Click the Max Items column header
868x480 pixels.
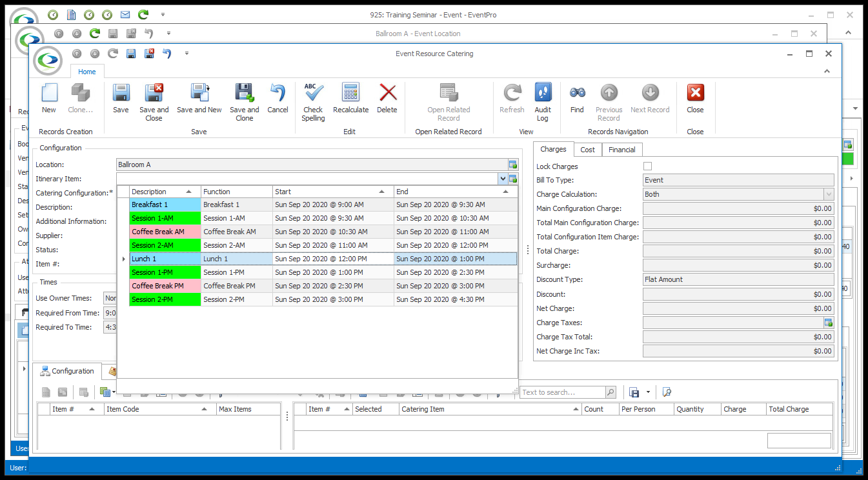point(248,409)
